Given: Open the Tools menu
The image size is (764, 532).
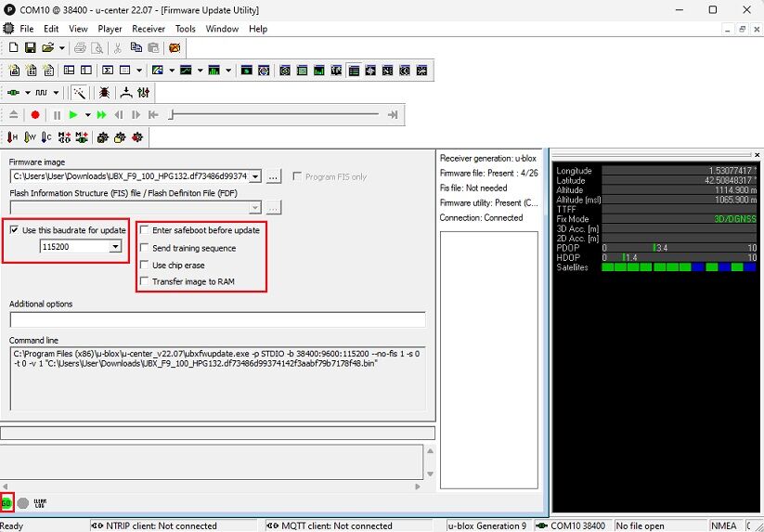Looking at the screenshot, I should pyautogui.click(x=185, y=29).
